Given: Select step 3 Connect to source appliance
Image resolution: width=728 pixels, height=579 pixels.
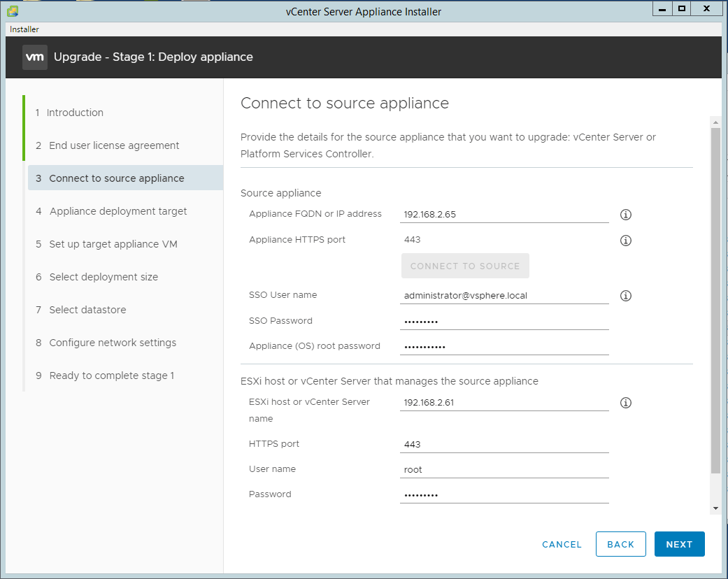Looking at the screenshot, I should click(x=125, y=178).
